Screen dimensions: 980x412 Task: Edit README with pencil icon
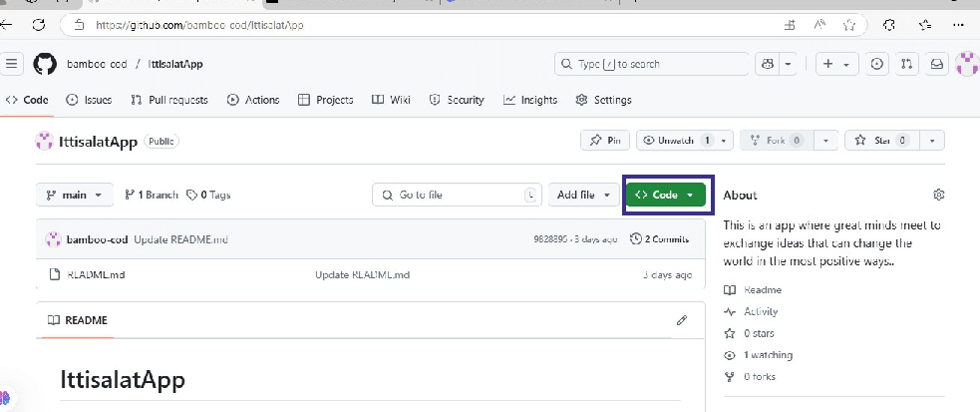pyautogui.click(x=682, y=320)
